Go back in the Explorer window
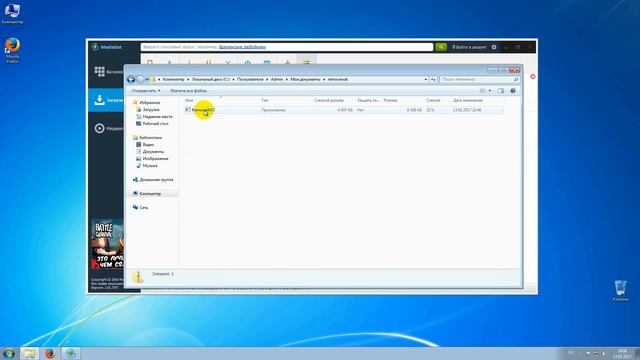The width and height of the screenshot is (640, 360). pyautogui.click(x=131, y=79)
